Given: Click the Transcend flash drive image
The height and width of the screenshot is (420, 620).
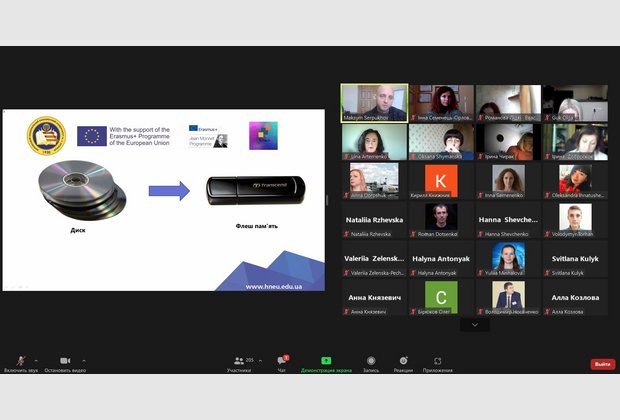Looking at the screenshot, I should pyautogui.click(x=255, y=191).
